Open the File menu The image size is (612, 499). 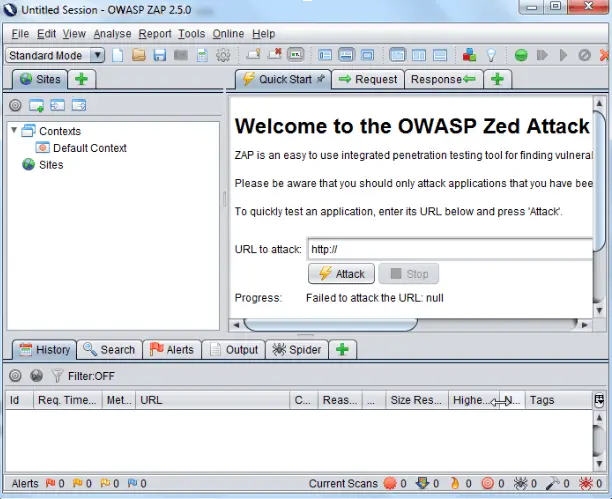20,34
